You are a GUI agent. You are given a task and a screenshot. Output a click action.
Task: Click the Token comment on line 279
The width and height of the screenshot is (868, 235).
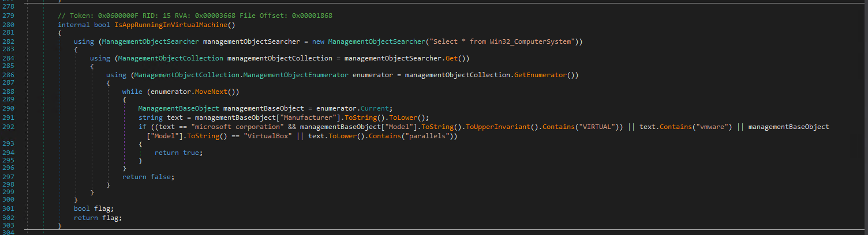(x=195, y=15)
